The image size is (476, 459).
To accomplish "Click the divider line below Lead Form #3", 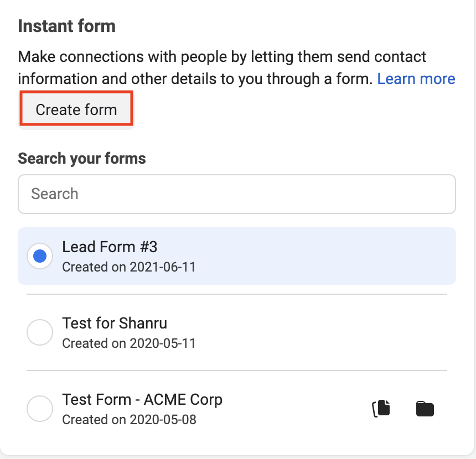I will (237, 294).
